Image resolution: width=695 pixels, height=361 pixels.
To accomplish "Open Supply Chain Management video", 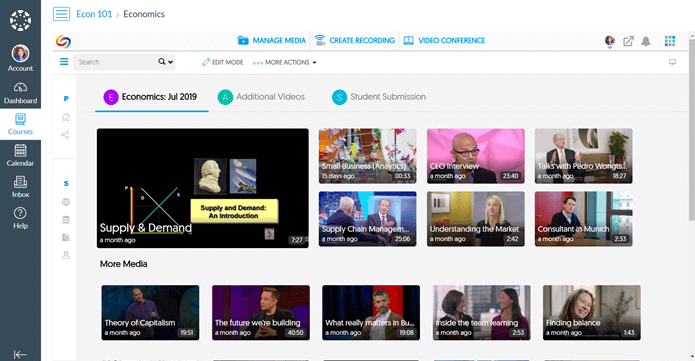I will (367, 219).
